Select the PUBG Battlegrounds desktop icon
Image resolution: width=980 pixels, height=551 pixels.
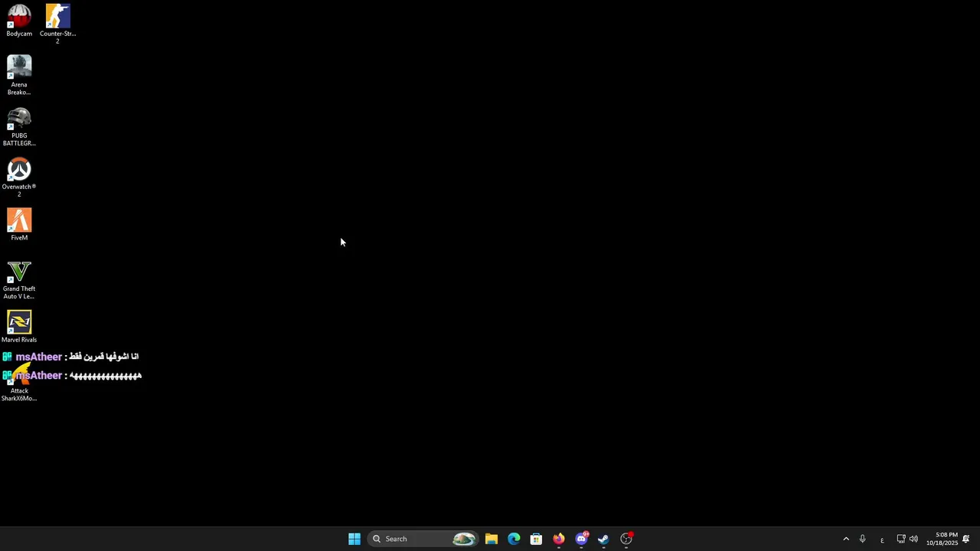pyautogui.click(x=19, y=126)
